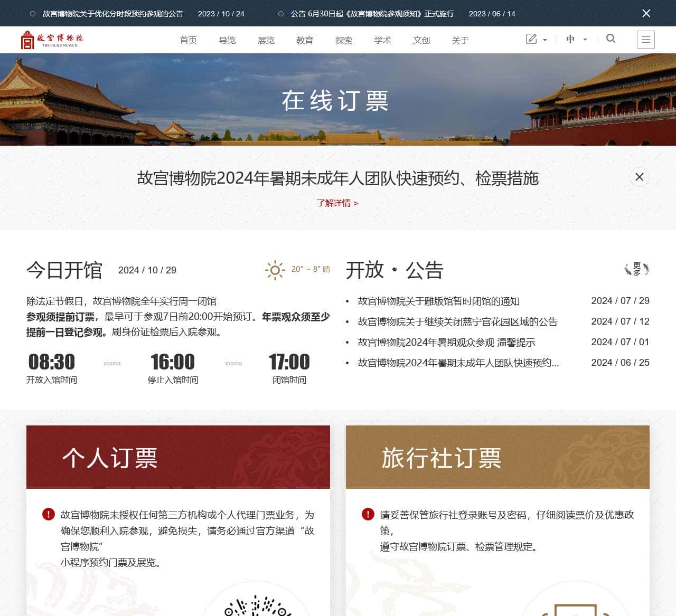Open 2024年暑期观众参观 温馨提示 notice
676x616 pixels.
tap(446, 342)
